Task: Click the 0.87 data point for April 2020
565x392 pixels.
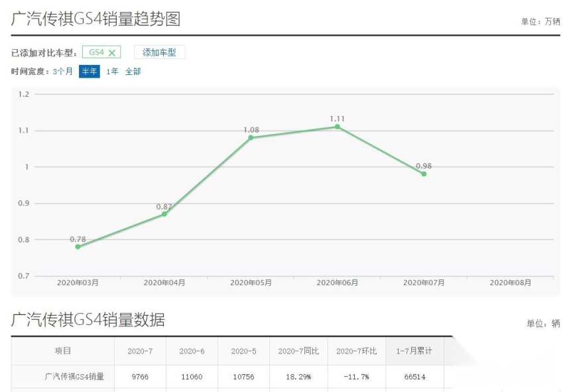Action: coord(164,214)
